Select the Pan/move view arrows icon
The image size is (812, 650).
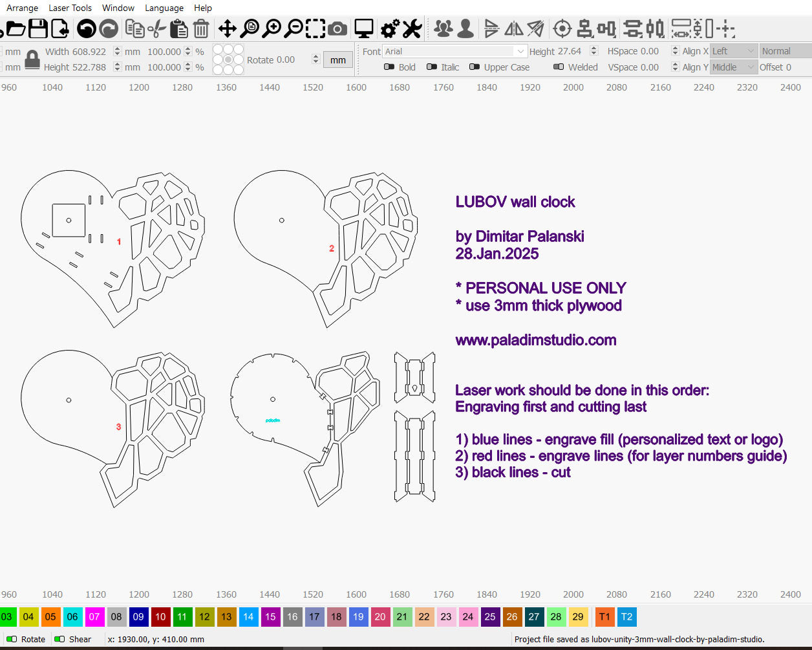coord(227,28)
